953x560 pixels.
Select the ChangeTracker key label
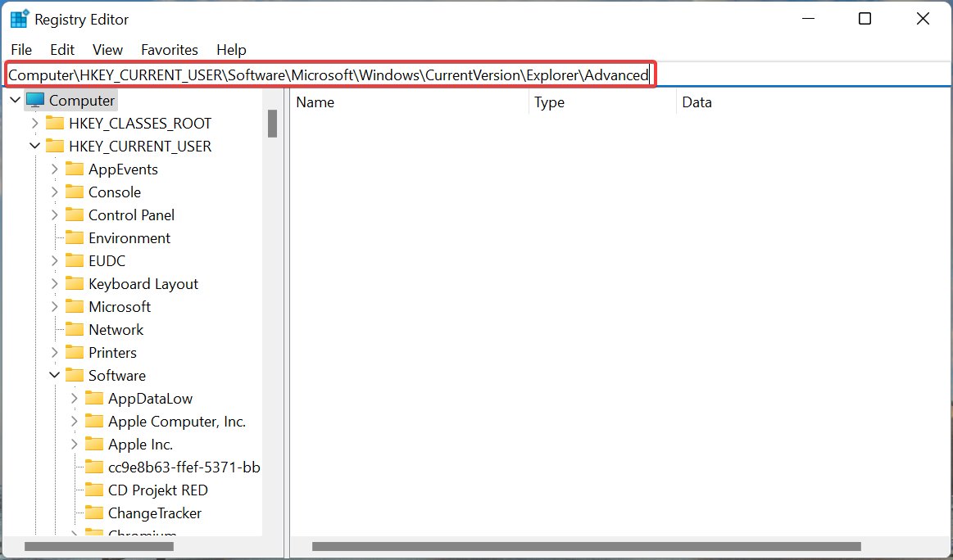pos(155,513)
